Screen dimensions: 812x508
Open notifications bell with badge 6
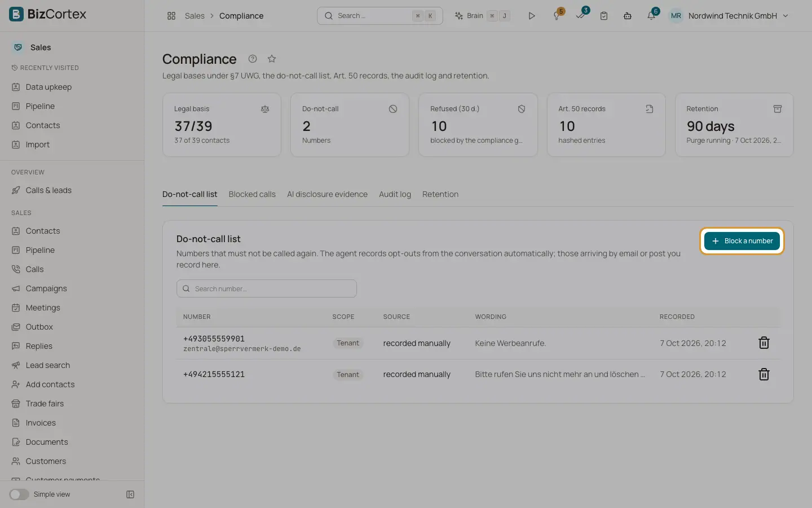652,15
